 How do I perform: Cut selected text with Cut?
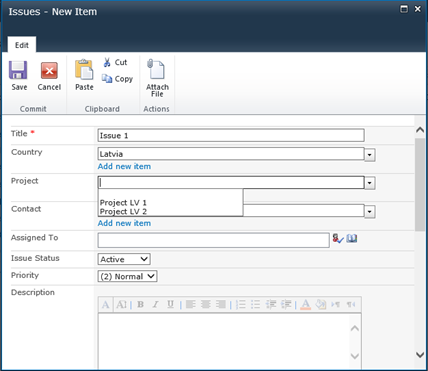point(115,62)
